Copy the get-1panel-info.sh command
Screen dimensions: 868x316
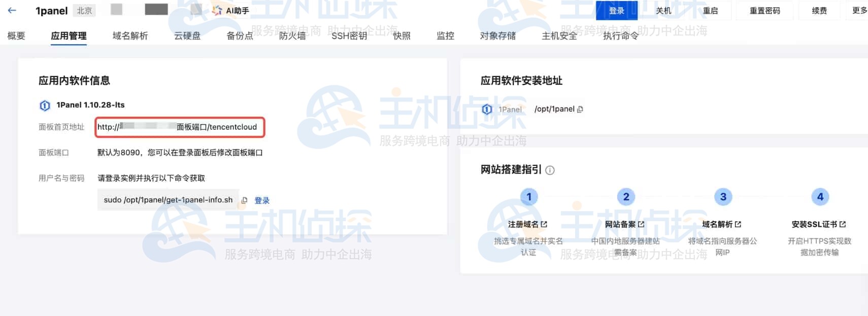click(x=244, y=200)
